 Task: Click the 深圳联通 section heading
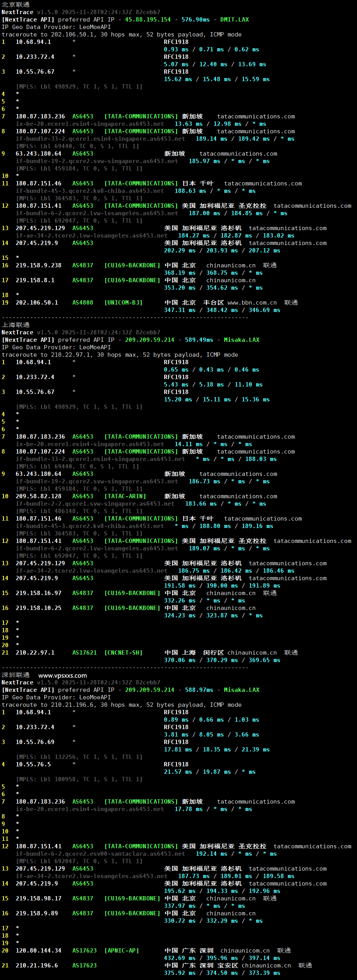click(x=16, y=675)
